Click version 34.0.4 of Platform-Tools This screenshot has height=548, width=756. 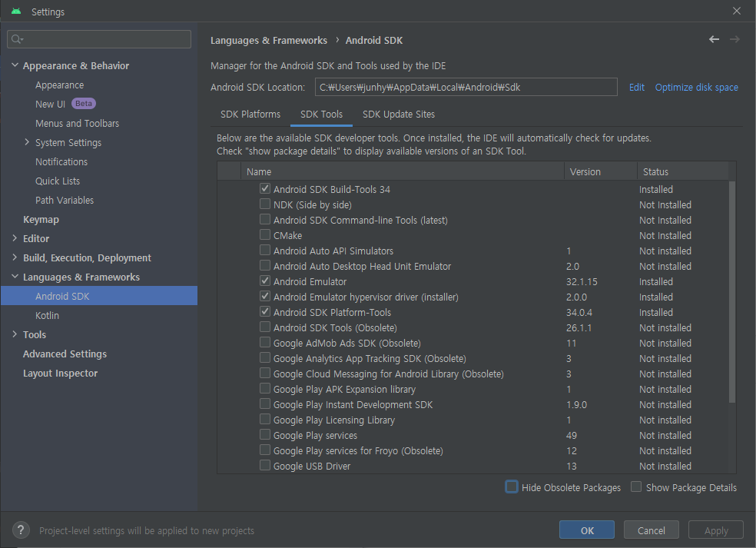579,313
